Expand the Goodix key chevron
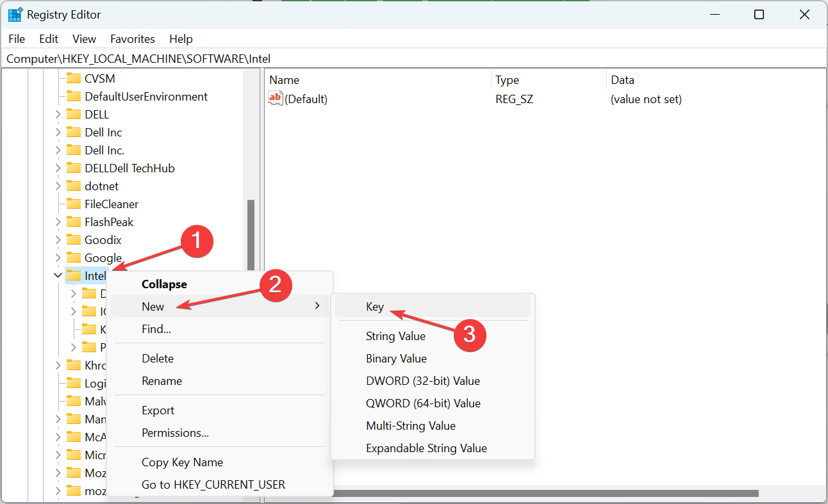Image resolution: width=828 pixels, height=504 pixels. pyautogui.click(x=58, y=240)
